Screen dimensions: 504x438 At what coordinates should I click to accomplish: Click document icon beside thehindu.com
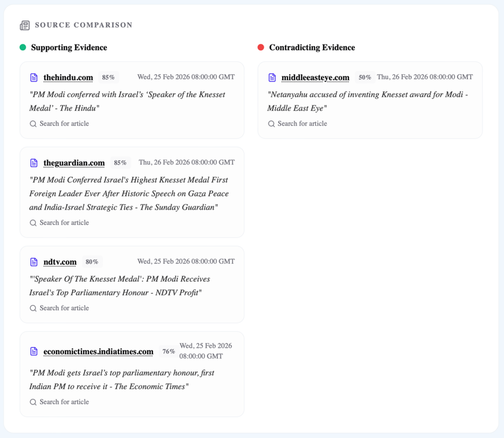[34, 77]
